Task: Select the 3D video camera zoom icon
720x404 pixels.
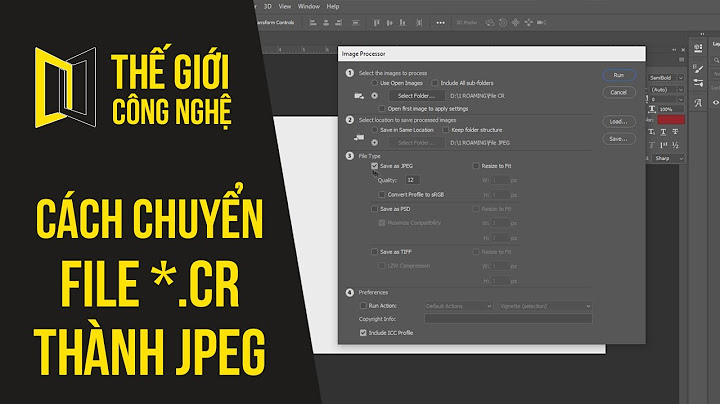Action: tap(541, 22)
